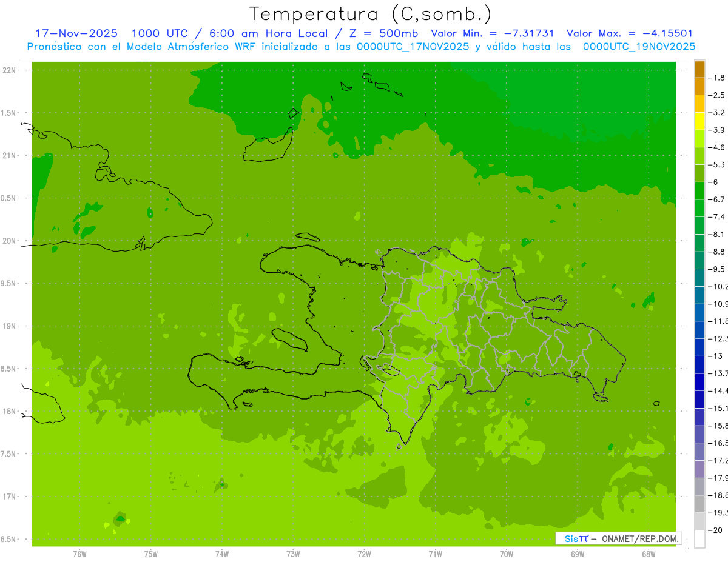
Task: Click the '72W' longitude label
Action: [x=364, y=554]
